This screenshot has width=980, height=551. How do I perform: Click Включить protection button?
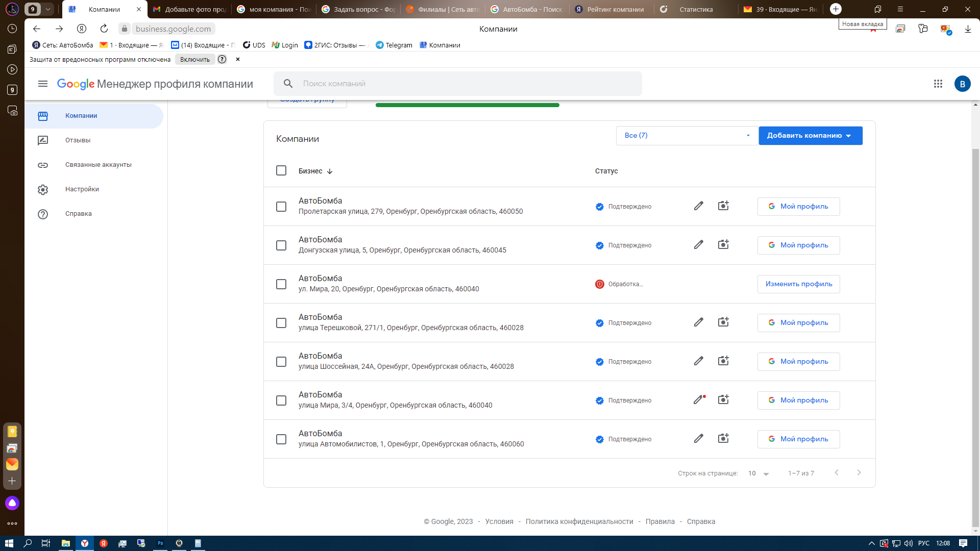[x=195, y=59]
